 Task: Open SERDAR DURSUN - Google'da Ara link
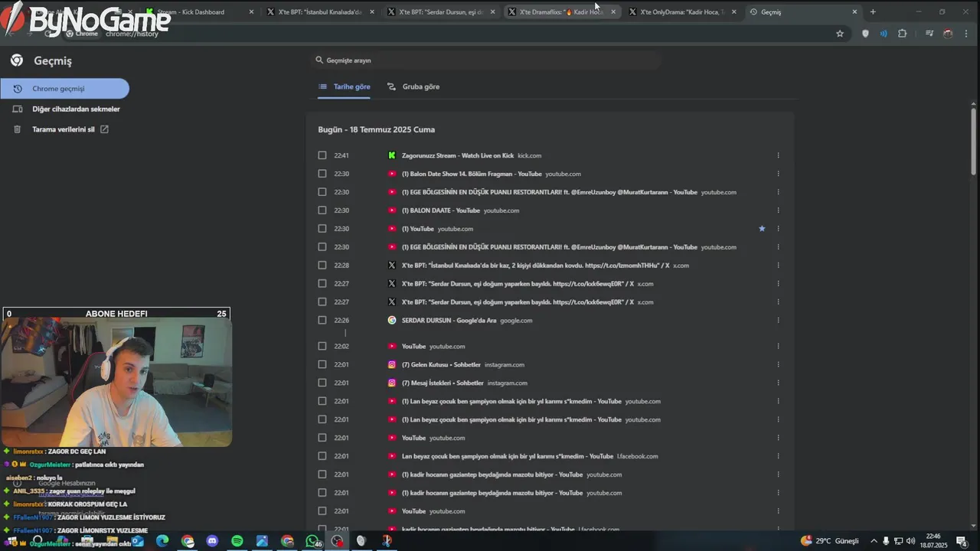pos(449,321)
